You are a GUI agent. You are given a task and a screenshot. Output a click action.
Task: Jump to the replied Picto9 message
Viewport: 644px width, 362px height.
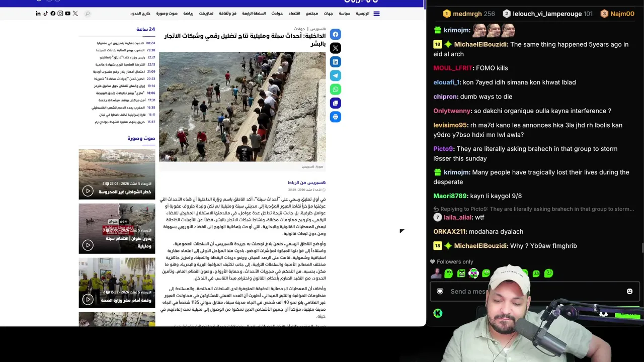pos(533,209)
